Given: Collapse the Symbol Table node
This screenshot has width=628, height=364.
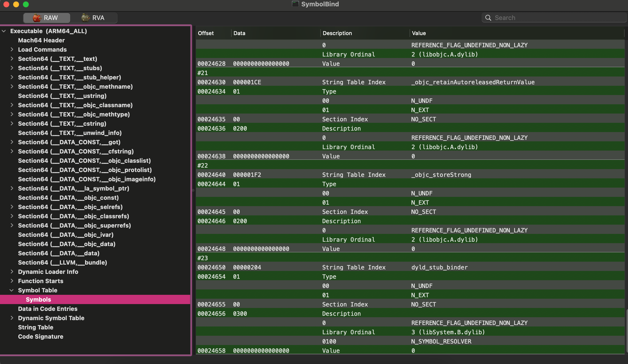Looking at the screenshot, I should [12, 290].
